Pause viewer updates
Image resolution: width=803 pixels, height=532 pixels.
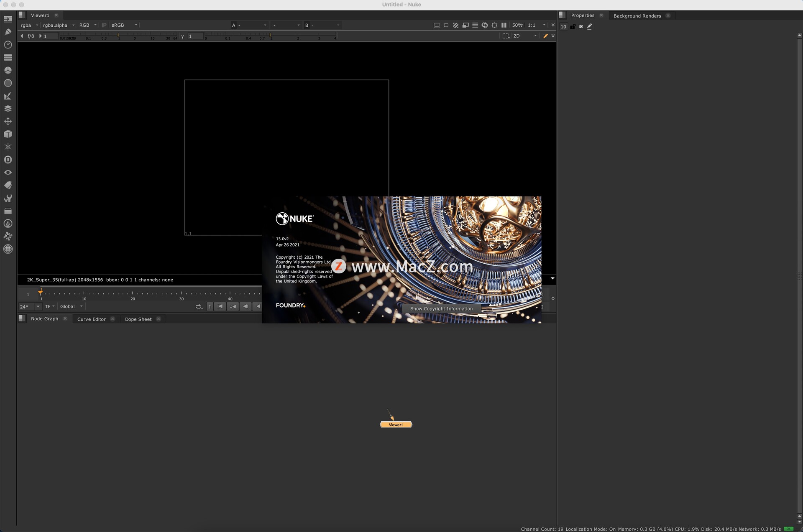[504, 25]
